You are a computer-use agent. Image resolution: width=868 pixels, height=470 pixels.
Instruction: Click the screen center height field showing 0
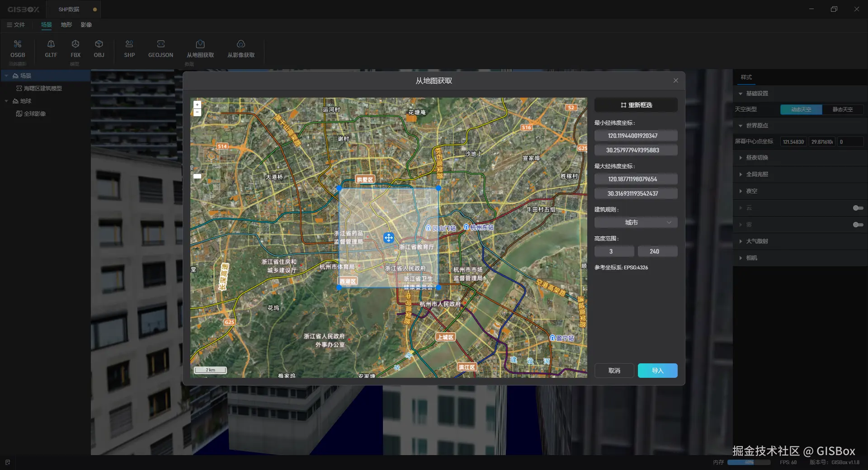tap(850, 142)
